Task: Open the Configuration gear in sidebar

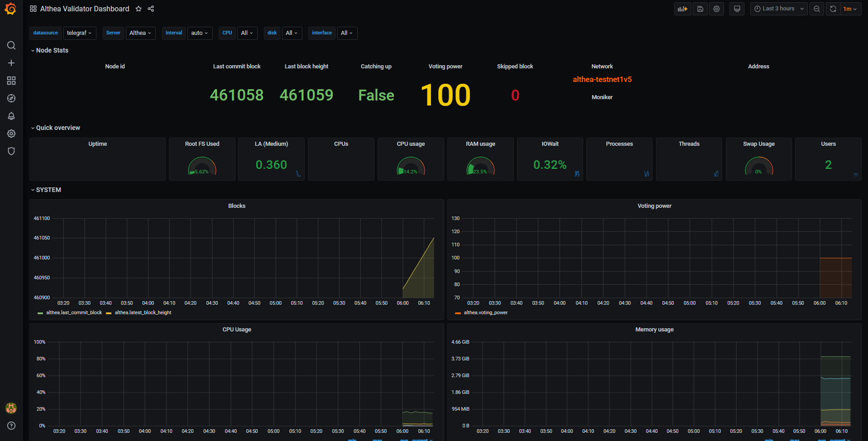Action: (x=11, y=134)
